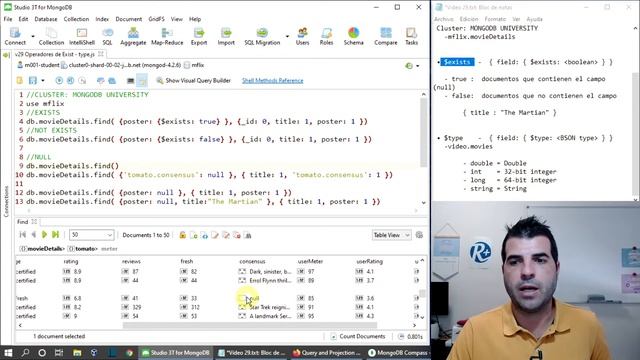The width and height of the screenshot is (640, 360).
Task: Toggle Show Visual Query Builder
Action: click(x=193, y=80)
